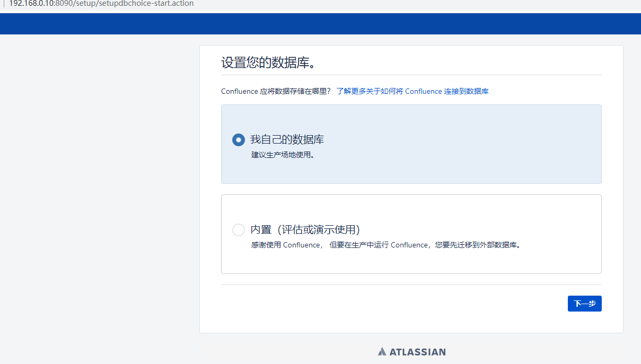Click the text 建议生产场地使用。
This screenshot has height=364, width=641.
283,155
